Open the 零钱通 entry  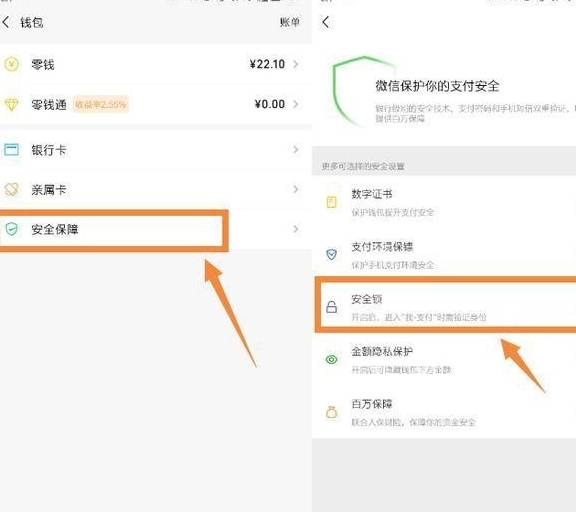156,105
